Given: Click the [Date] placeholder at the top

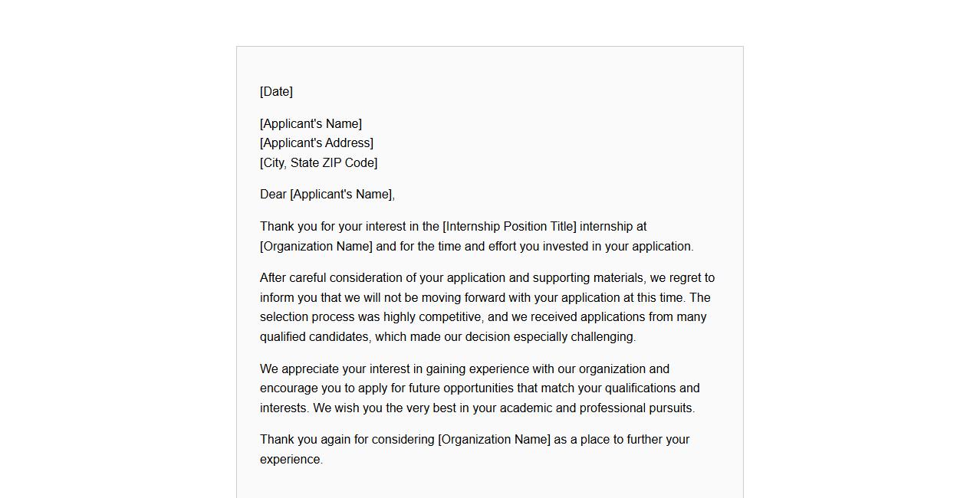Looking at the screenshot, I should [x=276, y=92].
